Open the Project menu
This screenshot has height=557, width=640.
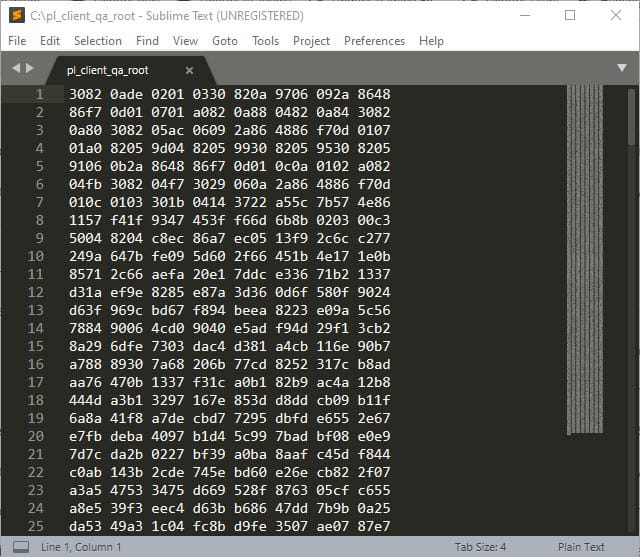coord(311,41)
